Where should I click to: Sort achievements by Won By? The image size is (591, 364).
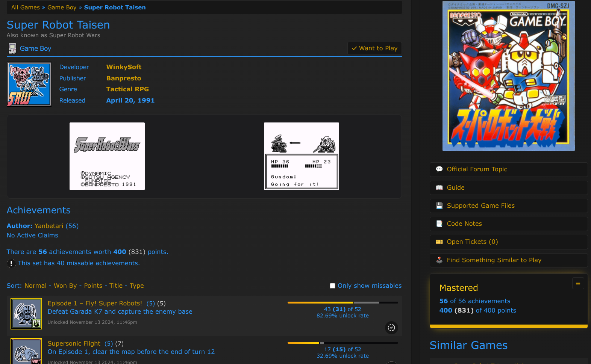point(65,285)
